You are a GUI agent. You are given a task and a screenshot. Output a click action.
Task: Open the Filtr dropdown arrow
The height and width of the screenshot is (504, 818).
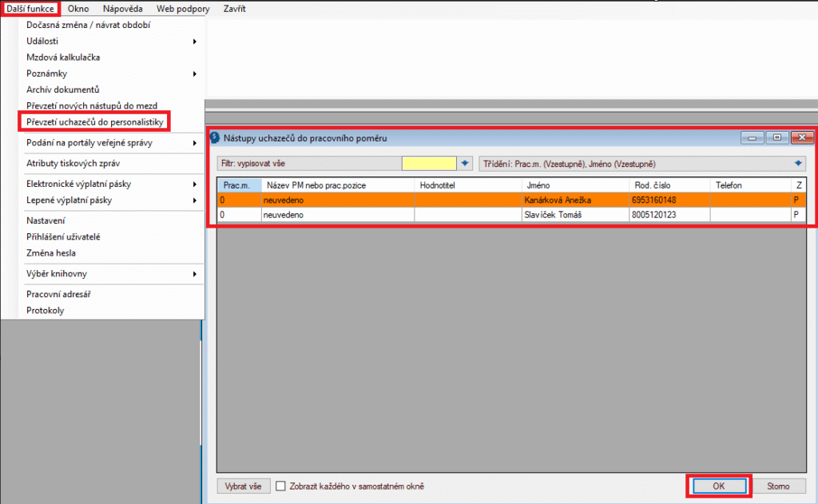click(465, 164)
